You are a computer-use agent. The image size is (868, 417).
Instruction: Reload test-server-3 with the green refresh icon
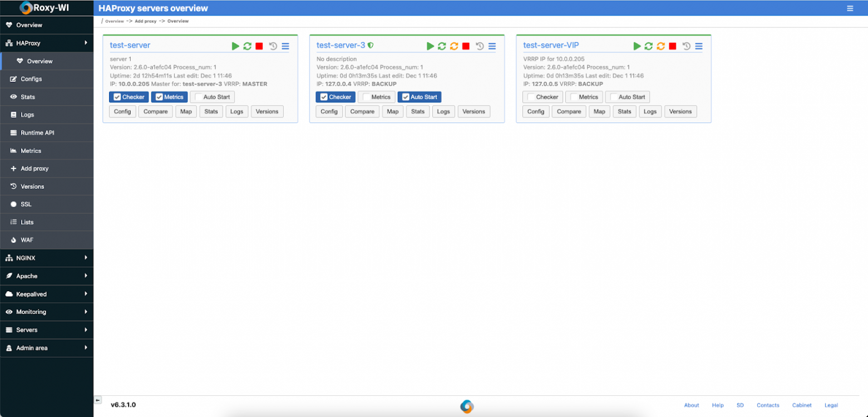[442, 46]
